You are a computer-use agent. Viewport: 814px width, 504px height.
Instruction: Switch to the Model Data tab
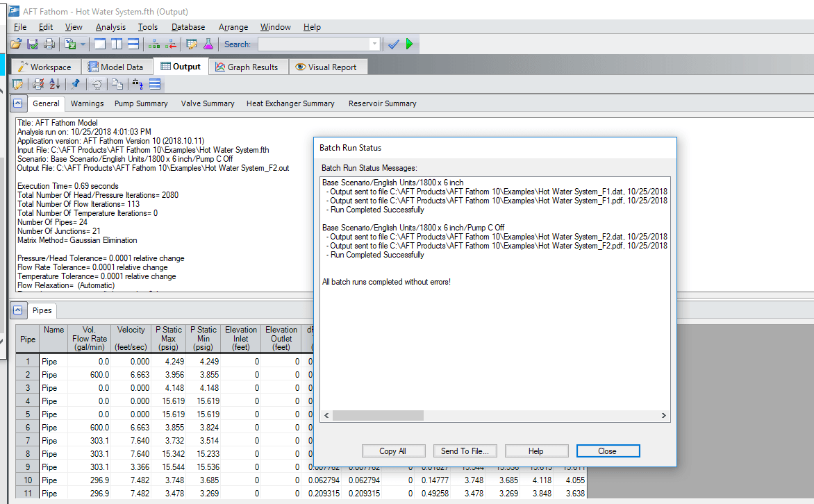click(116, 67)
